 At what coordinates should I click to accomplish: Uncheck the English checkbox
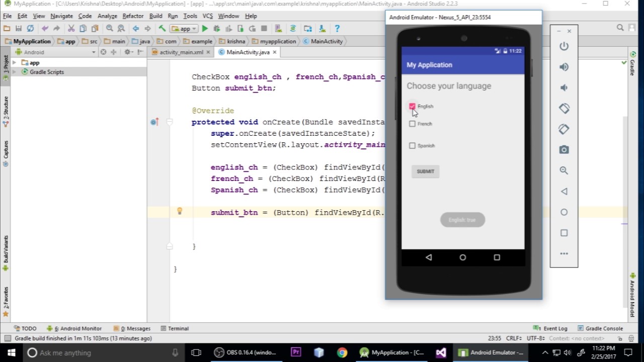tap(412, 106)
